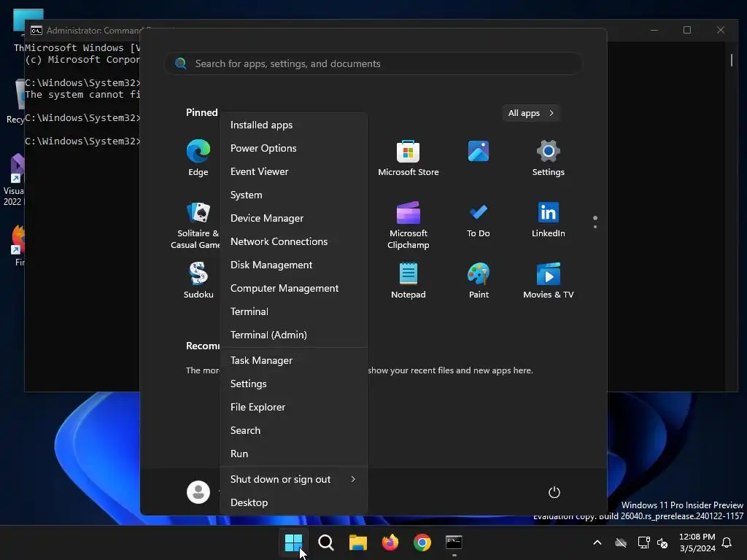
Task: Open the To Do app
Action: point(479,220)
